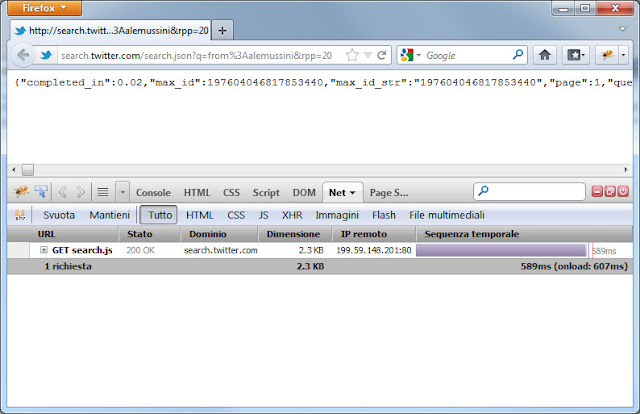Viewport: 640px width, 414px height.
Task: Filter requests by XHR
Action: point(291,215)
